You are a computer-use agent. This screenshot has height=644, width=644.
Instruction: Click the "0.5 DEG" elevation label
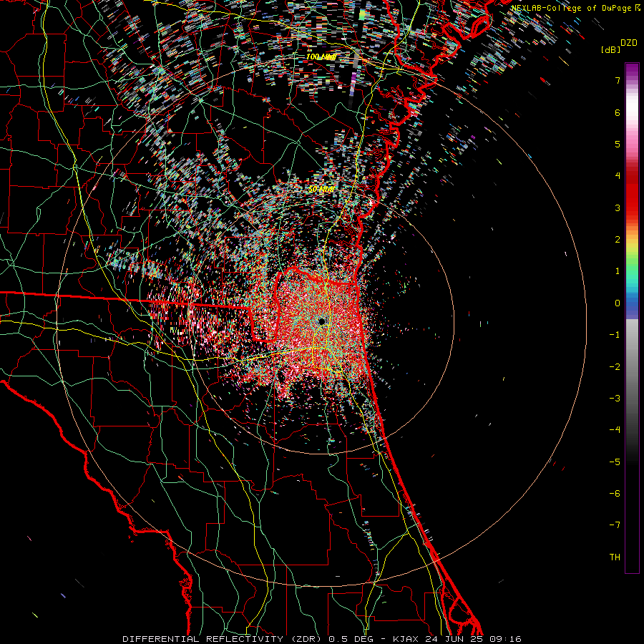coord(351,639)
